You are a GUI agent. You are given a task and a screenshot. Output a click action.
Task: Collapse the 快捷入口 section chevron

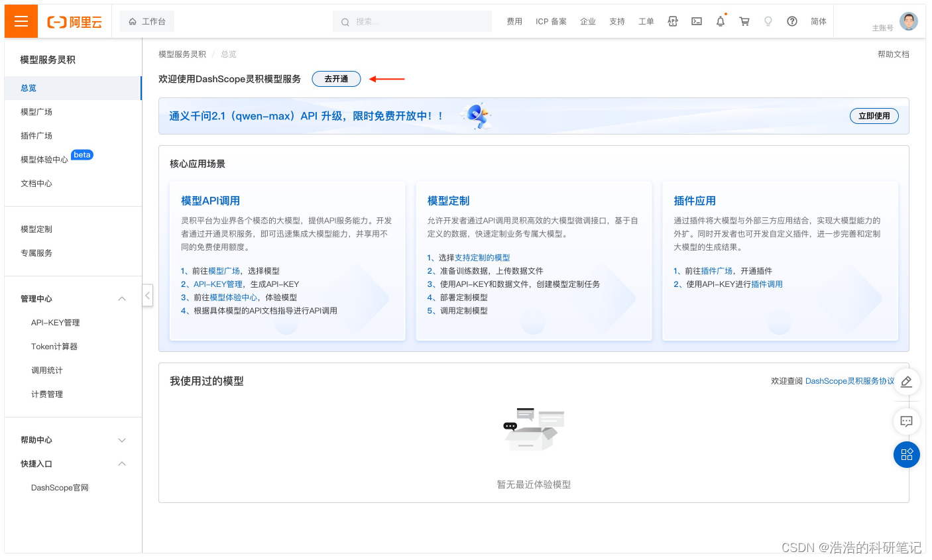pyautogui.click(x=122, y=464)
